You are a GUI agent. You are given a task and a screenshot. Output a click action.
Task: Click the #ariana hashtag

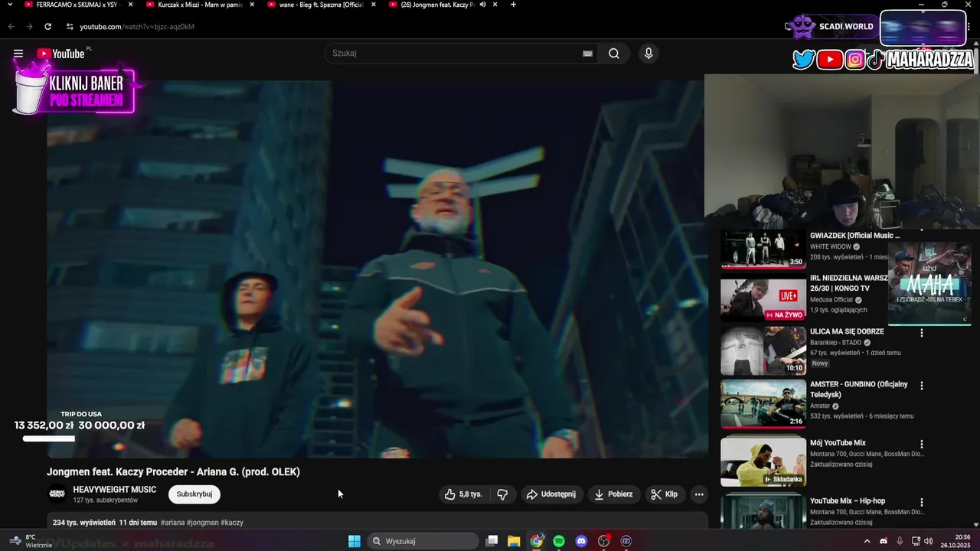(173, 523)
